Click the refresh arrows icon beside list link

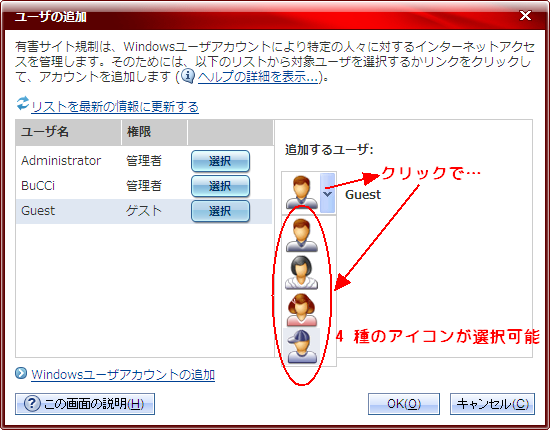point(23,103)
